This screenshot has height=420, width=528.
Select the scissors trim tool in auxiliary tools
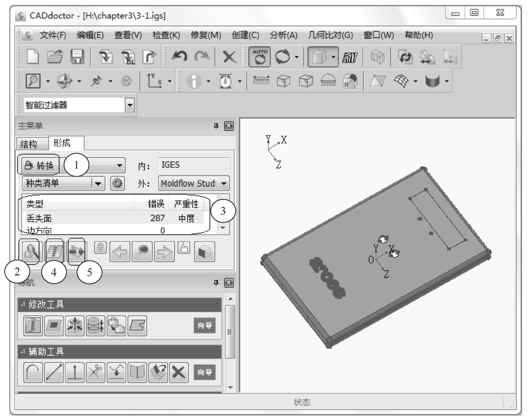pos(96,372)
